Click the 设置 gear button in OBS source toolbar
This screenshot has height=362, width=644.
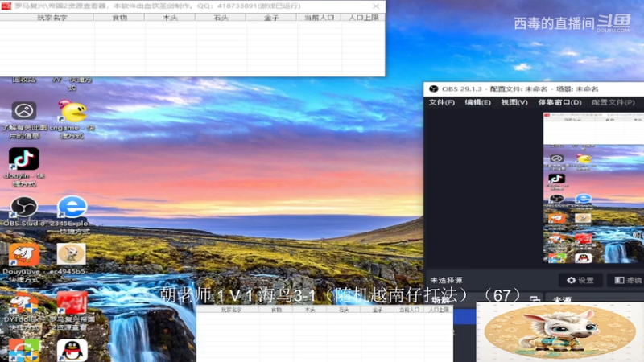[580, 280]
